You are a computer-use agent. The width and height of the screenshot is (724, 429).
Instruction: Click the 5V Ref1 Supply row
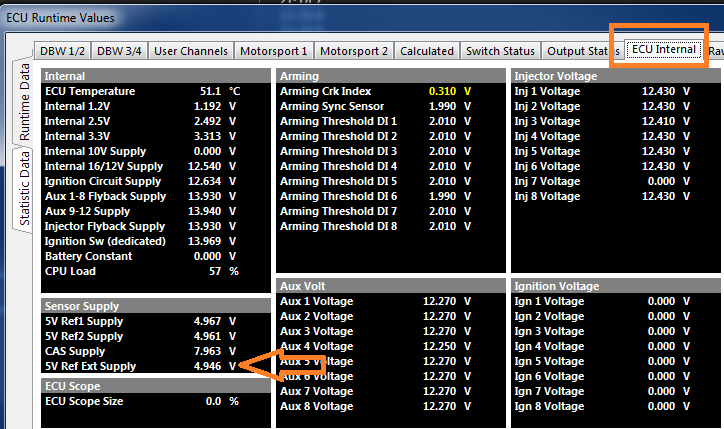(x=156, y=321)
